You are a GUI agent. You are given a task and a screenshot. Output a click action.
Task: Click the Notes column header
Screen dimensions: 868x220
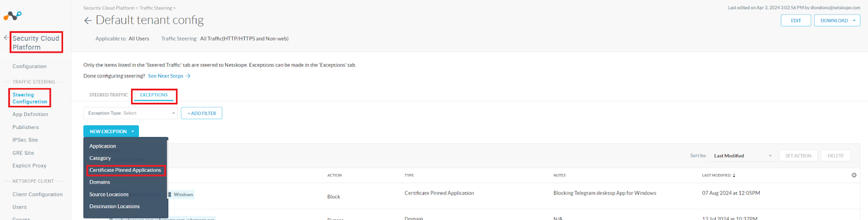pyautogui.click(x=559, y=176)
